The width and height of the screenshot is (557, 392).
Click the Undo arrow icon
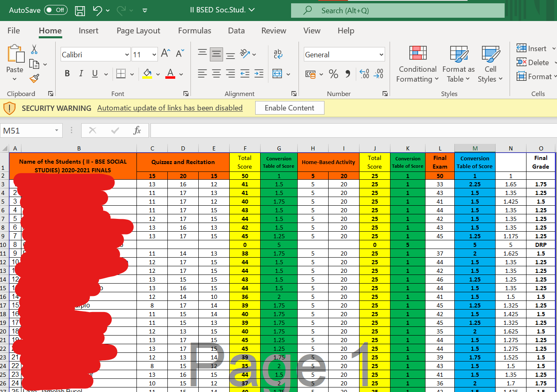[97, 10]
